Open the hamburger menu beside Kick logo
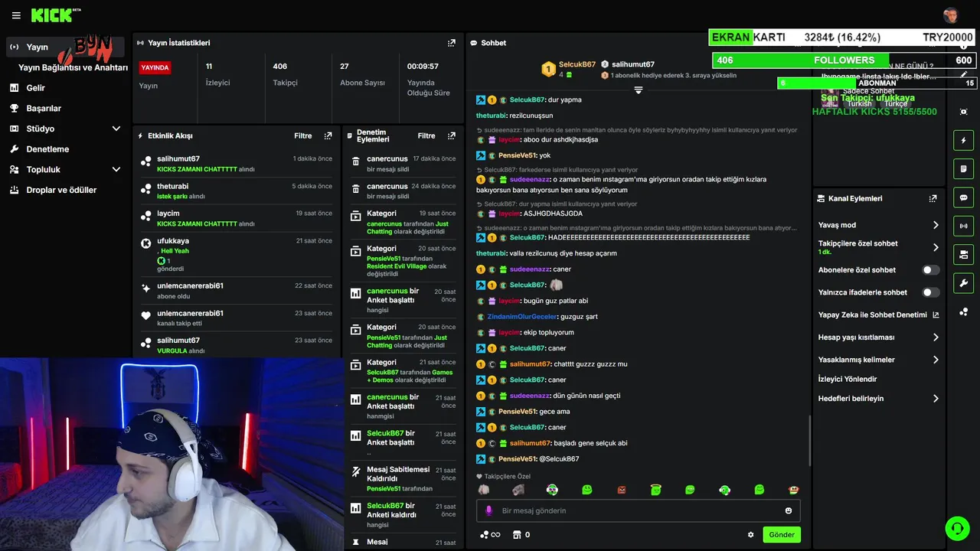Screen dimensions: 980x551 [16, 15]
